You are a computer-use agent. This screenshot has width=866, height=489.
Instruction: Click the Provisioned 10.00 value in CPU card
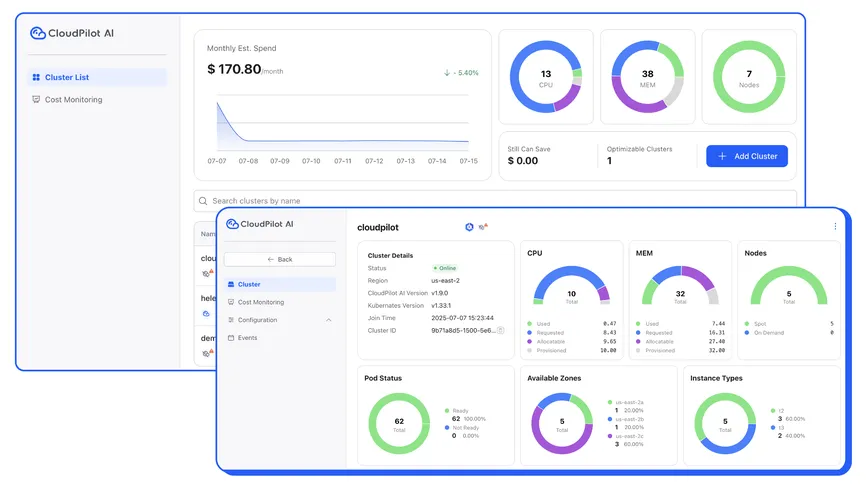pos(608,350)
